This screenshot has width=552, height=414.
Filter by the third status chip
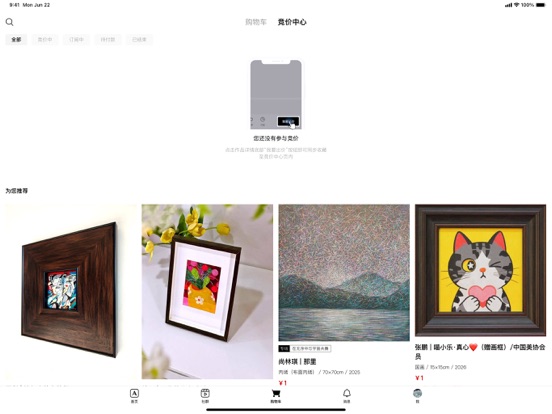(76, 39)
